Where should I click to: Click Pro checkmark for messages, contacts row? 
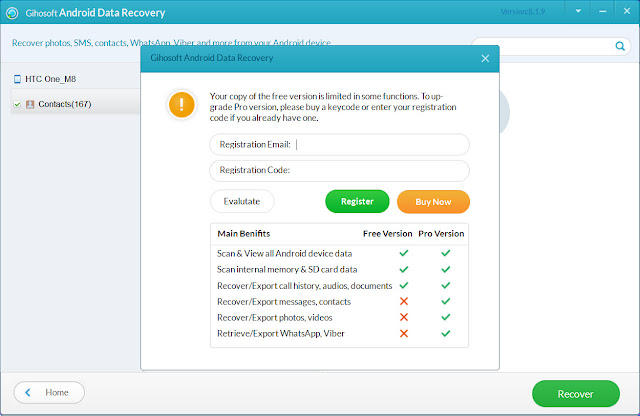pyautogui.click(x=446, y=301)
